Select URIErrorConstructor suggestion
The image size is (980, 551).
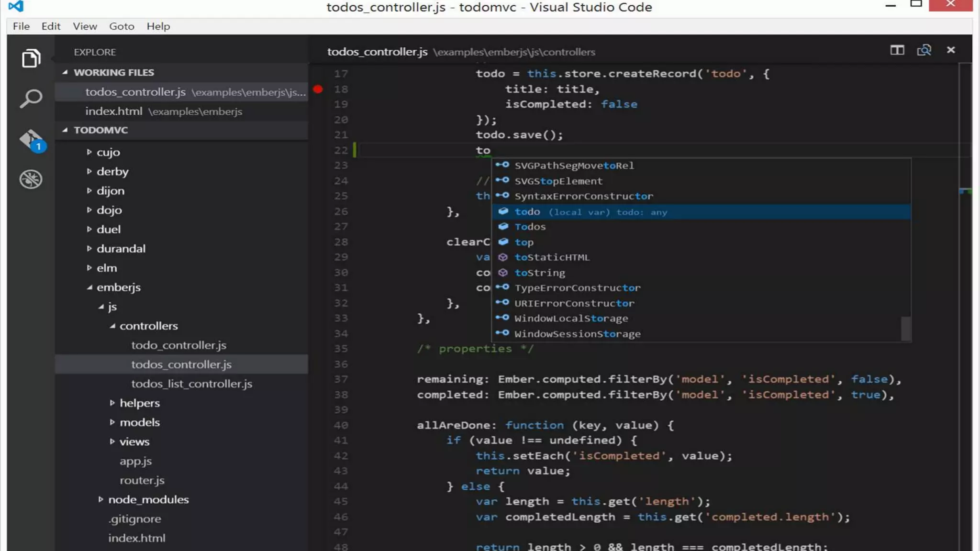[701, 303]
